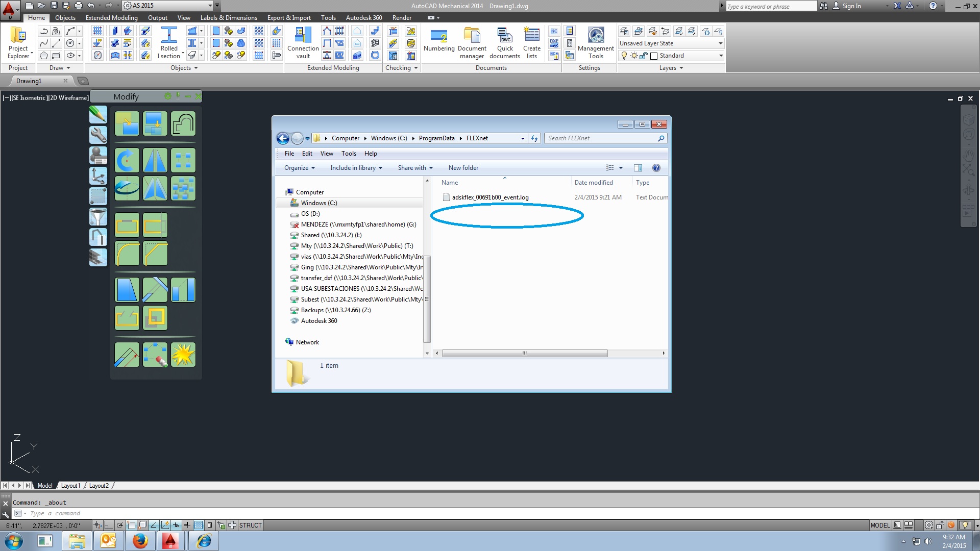The height and width of the screenshot is (551, 980).
Task: Open the wrench palette tab icon
Action: (x=98, y=135)
